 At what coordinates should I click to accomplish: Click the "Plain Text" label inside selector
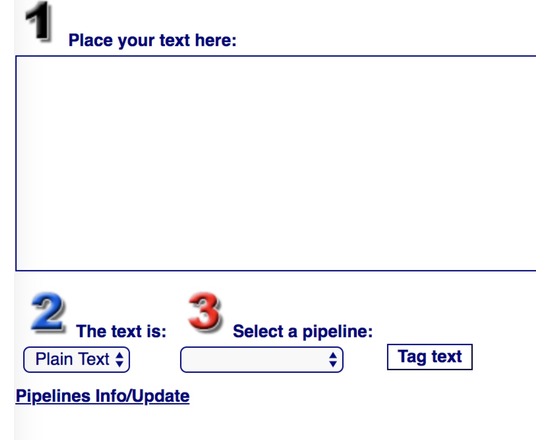[x=72, y=359]
